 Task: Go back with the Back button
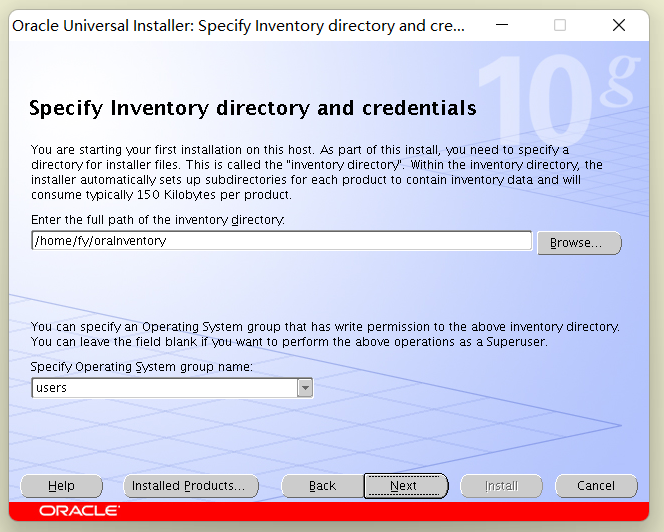click(x=322, y=486)
